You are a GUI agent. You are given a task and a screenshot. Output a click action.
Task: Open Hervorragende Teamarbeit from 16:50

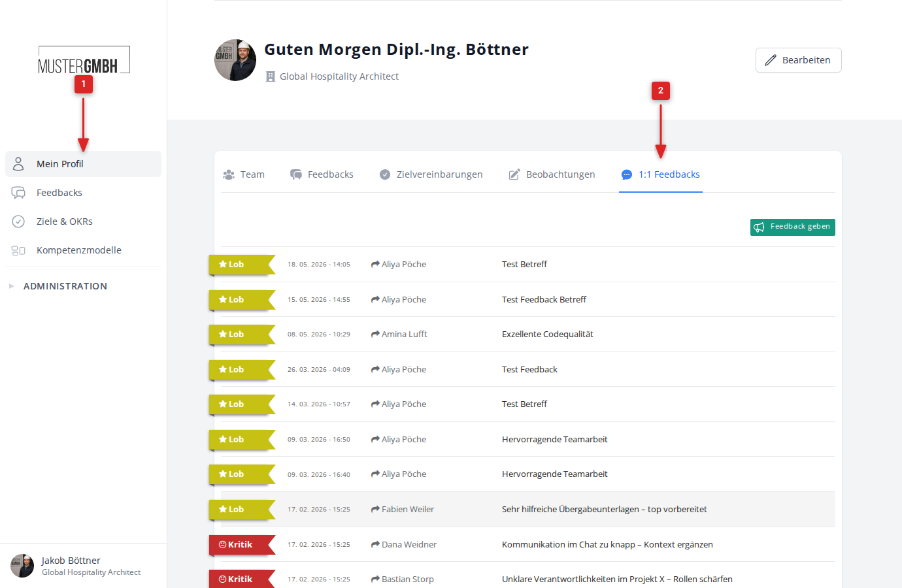coord(555,439)
